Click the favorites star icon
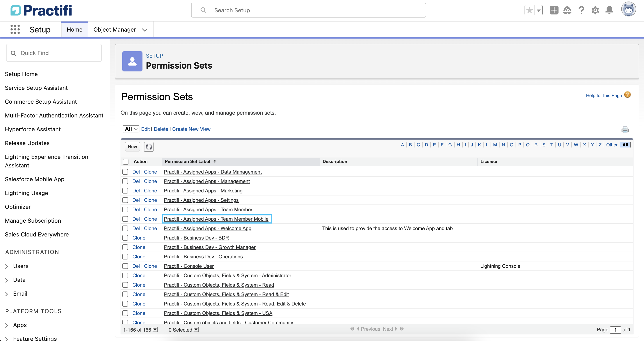 pos(529,10)
